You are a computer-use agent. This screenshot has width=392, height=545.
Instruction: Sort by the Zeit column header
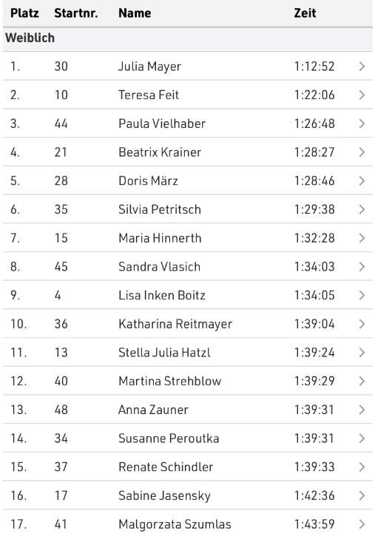(x=305, y=13)
